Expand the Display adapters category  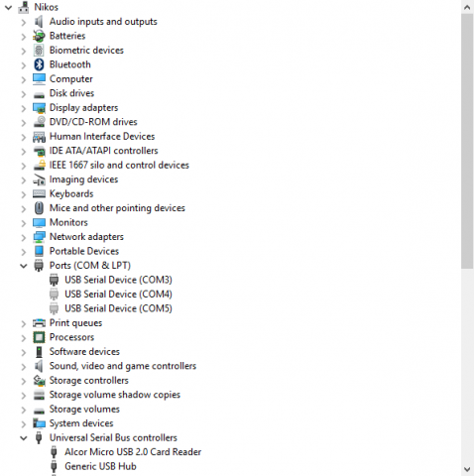[24, 108]
